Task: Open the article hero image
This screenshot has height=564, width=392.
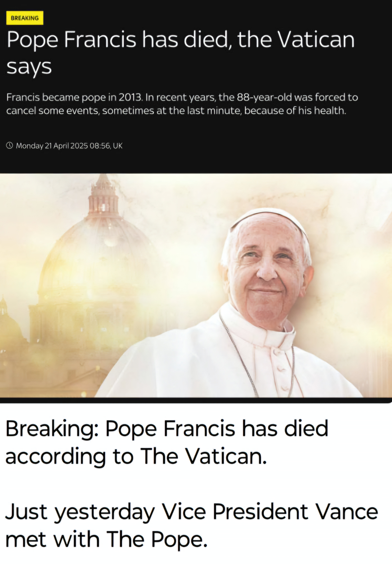Action: (x=196, y=285)
